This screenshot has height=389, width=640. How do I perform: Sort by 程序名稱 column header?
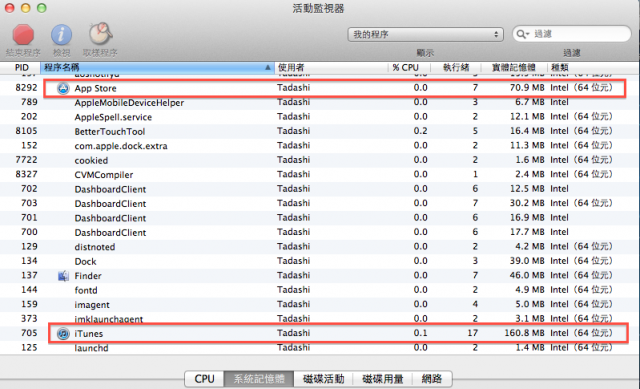click(157, 67)
